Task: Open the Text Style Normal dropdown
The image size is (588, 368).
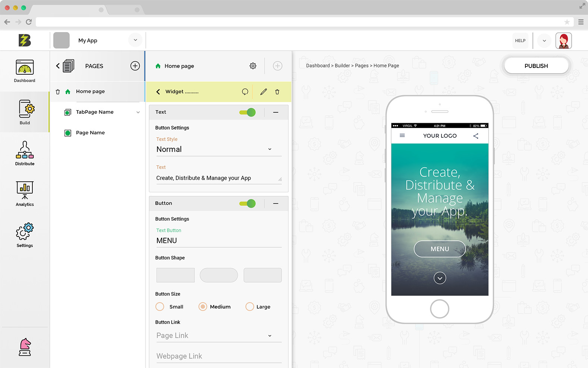Action: [219, 149]
